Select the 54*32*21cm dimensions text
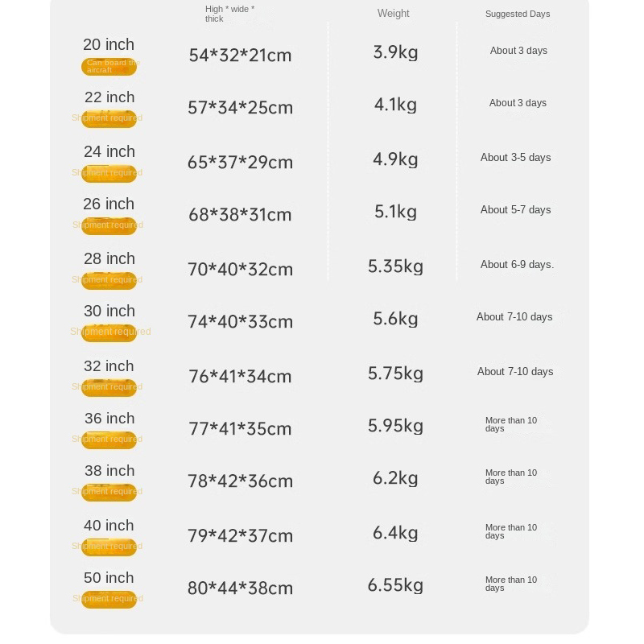The height and width of the screenshot is (644, 644). pos(240,55)
